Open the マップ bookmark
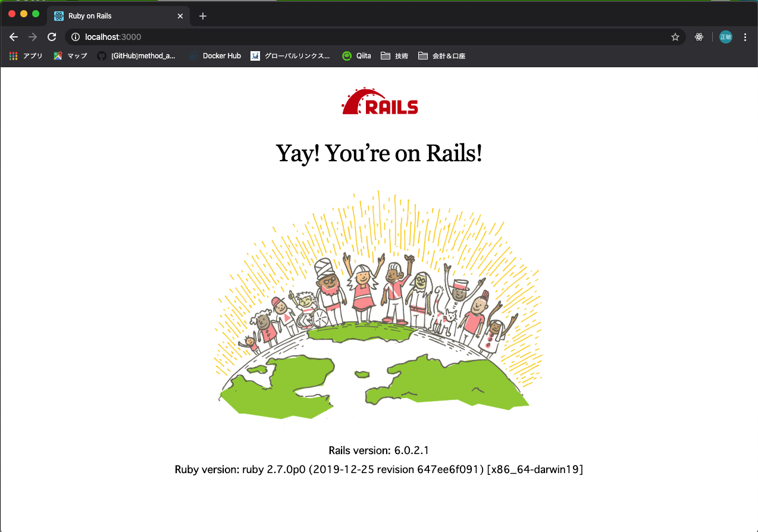This screenshot has height=532, width=758. tap(70, 56)
